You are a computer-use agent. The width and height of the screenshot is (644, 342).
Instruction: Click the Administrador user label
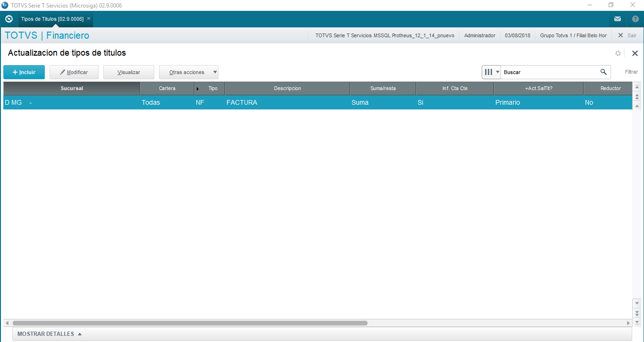click(x=480, y=35)
